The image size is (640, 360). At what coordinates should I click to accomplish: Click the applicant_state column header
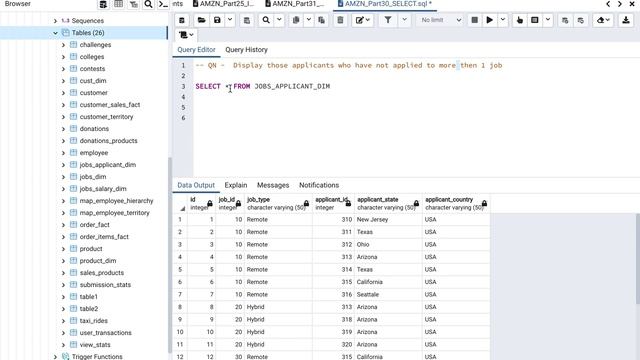(x=388, y=203)
